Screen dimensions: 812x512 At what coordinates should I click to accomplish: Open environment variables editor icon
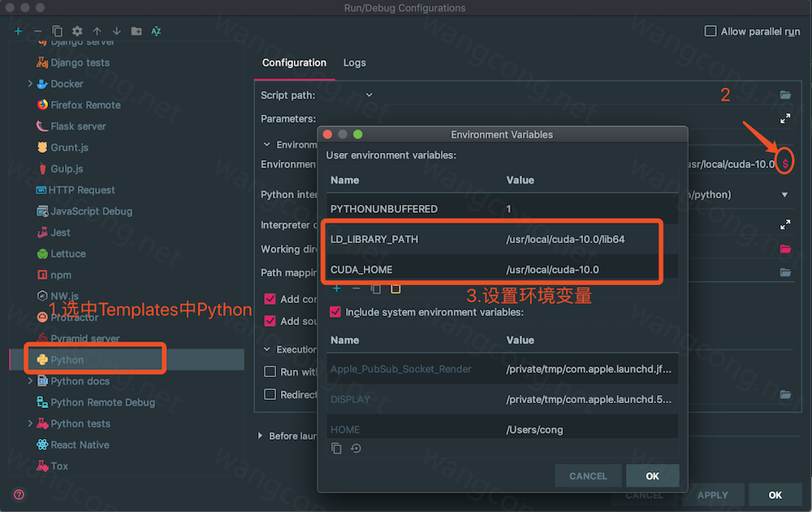point(785,163)
